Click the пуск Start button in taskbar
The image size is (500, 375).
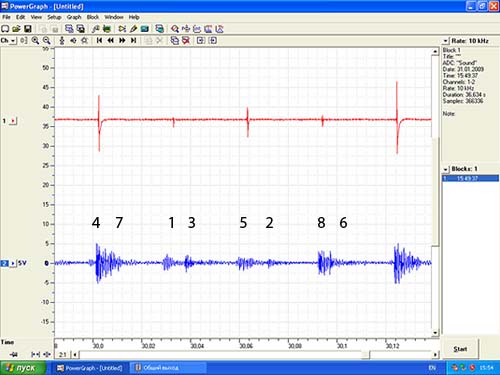coord(22,368)
